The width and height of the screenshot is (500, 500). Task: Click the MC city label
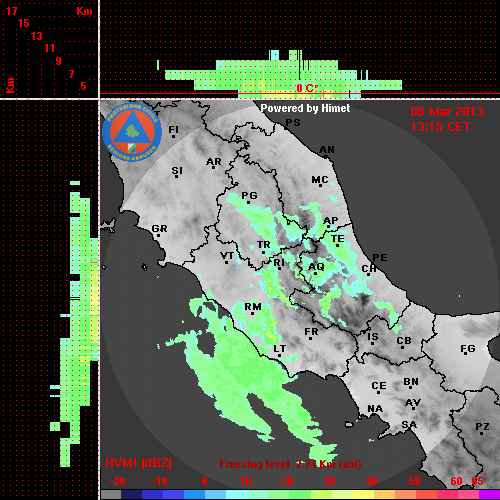click(x=320, y=180)
